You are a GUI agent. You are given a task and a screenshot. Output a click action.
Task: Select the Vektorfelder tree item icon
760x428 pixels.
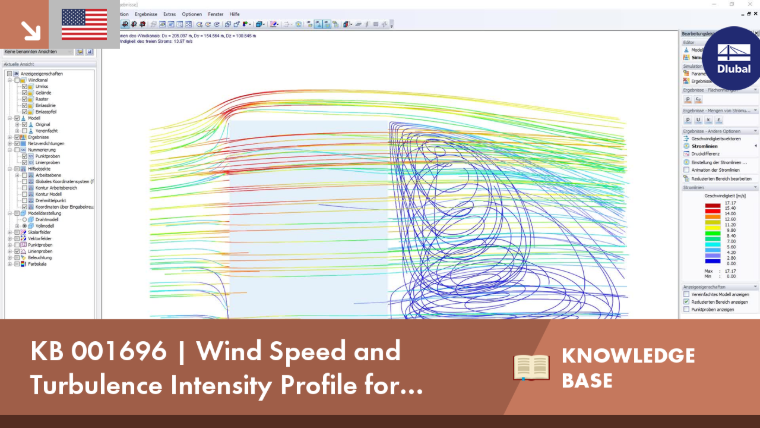[23, 238]
